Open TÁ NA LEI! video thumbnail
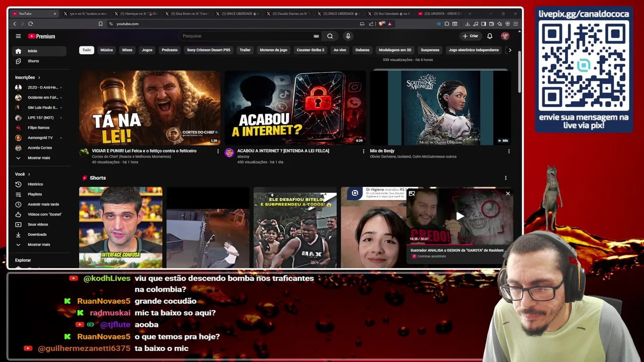Screen dimensions: 644x362 click(x=149, y=108)
